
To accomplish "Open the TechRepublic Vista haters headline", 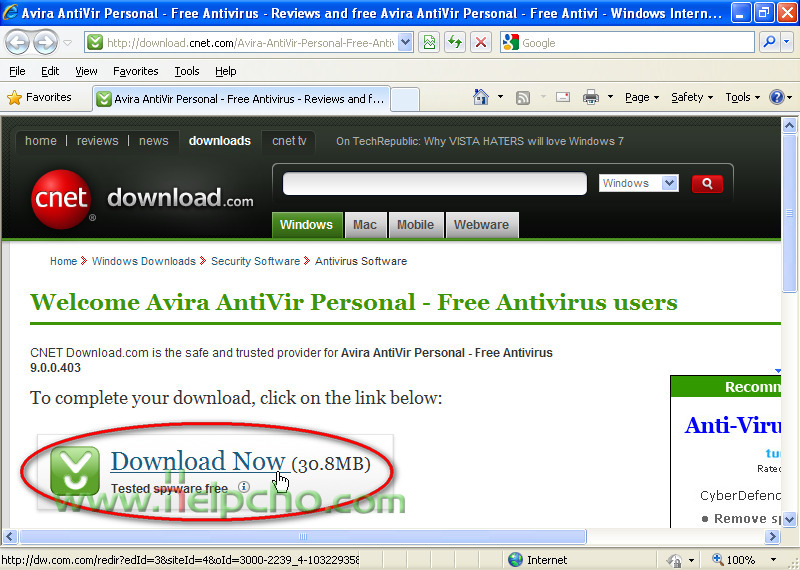I will point(480,141).
